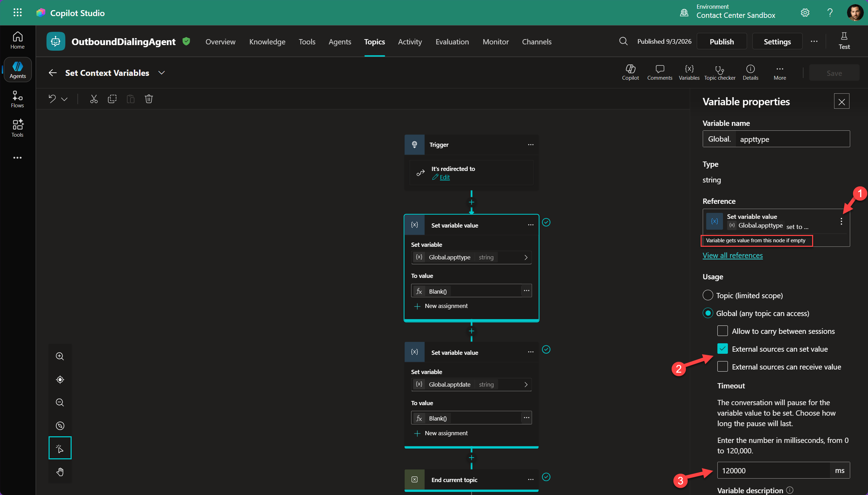Reset the canvas zoom
Image resolution: width=868 pixels, height=495 pixels.
60,425
